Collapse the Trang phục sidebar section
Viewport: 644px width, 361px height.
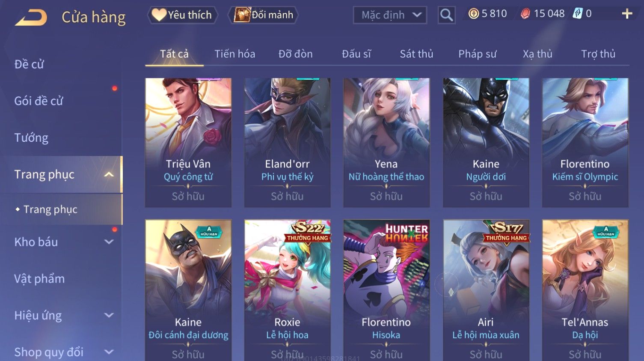click(109, 174)
